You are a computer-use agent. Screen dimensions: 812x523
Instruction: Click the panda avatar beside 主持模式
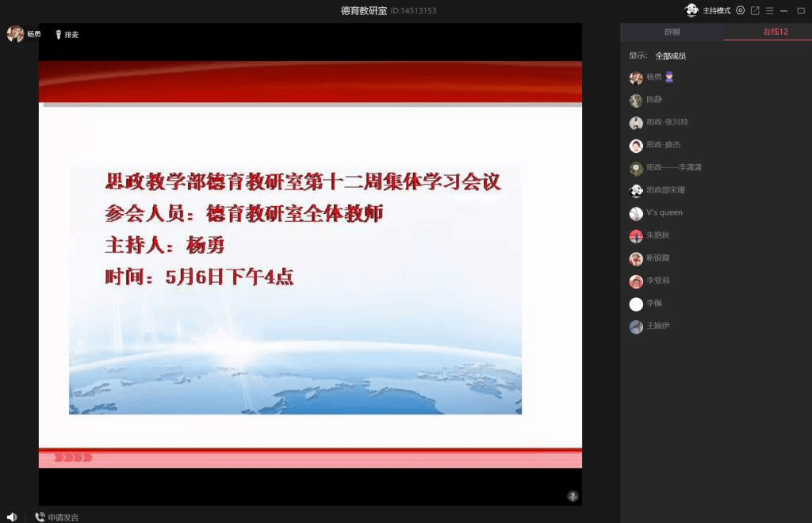click(x=691, y=10)
